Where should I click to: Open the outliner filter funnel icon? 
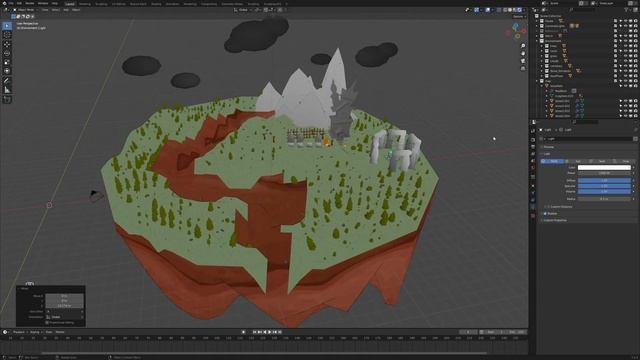tap(627, 9)
